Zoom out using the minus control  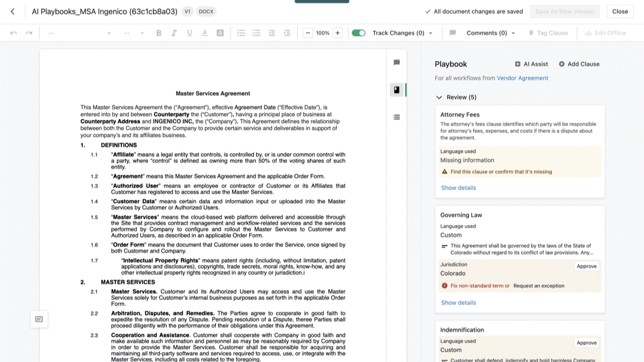(x=308, y=33)
